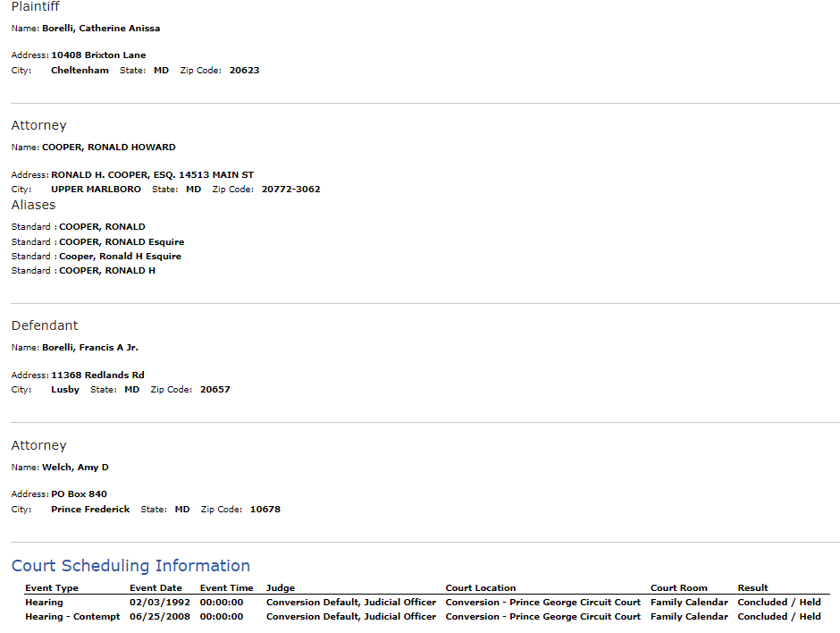840x633 pixels.
Task: Select plaintiff name Borelli, Catherine Anissa
Action: (101, 29)
